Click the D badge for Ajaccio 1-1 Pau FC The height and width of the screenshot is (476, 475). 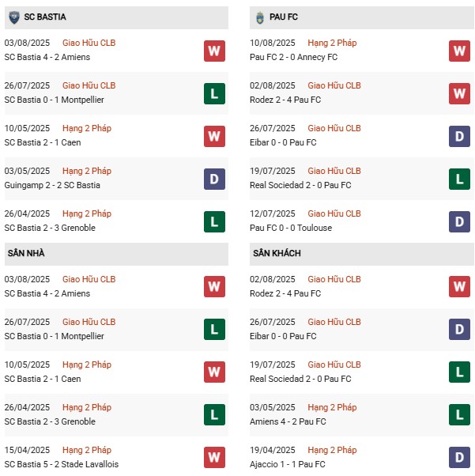pyautogui.click(x=459, y=457)
